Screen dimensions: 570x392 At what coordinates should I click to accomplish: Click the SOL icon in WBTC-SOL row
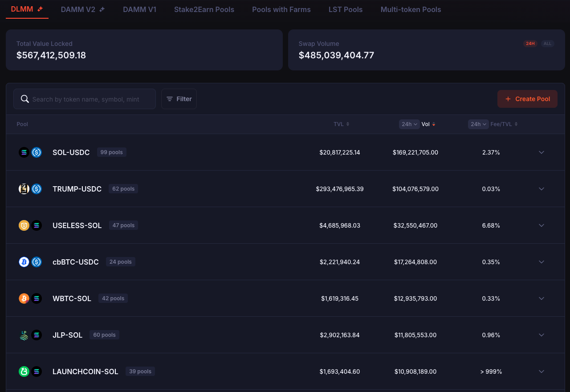37,298
